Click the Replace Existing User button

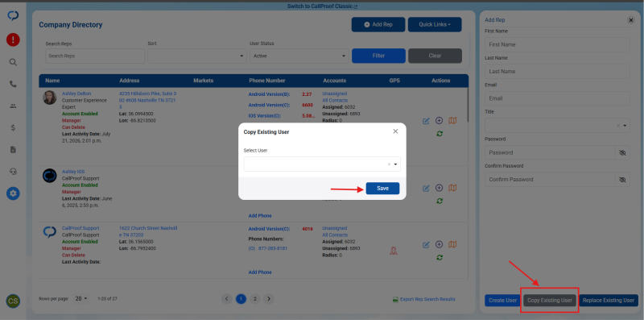tap(609, 301)
